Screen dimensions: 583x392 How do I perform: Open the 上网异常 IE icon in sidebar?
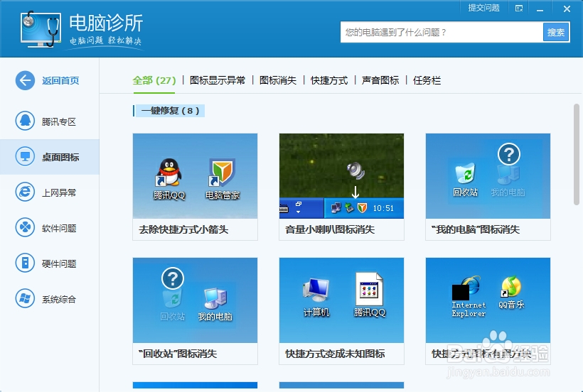(25, 192)
